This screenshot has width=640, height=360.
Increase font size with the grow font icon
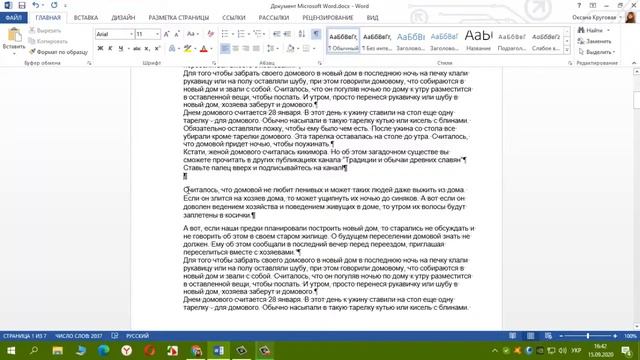click(x=167, y=34)
